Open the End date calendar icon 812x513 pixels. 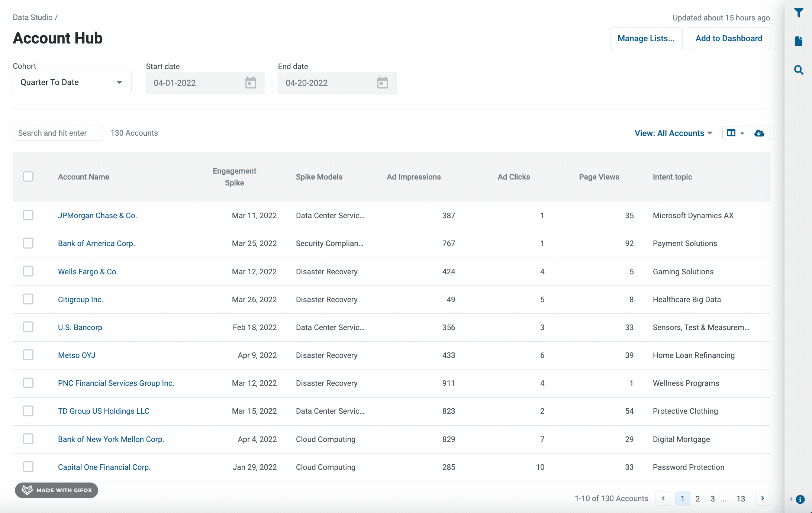(x=383, y=83)
